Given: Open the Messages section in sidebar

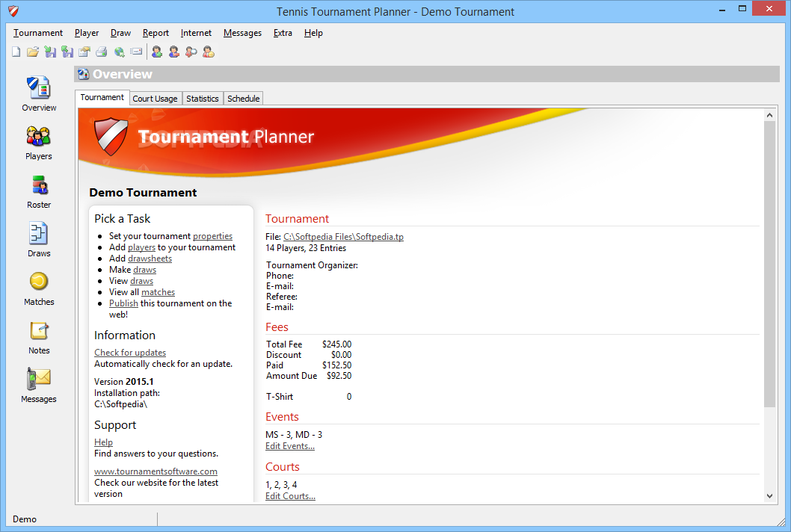Looking at the screenshot, I should point(39,386).
